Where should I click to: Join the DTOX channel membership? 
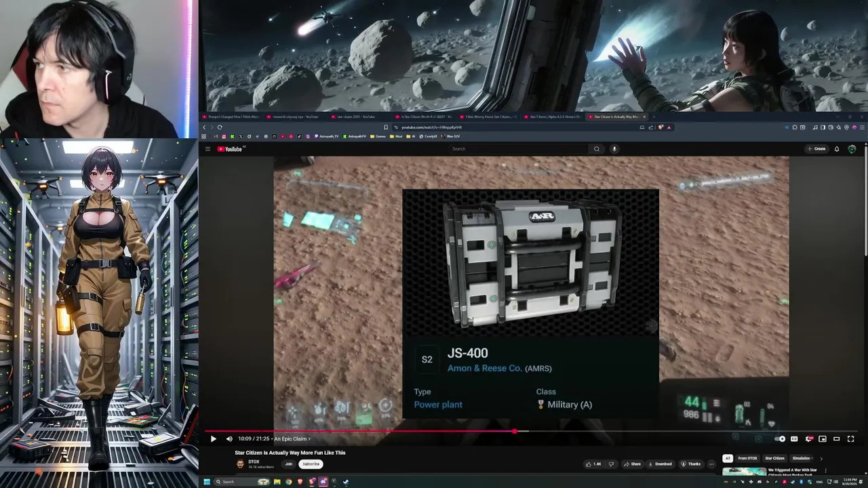(289, 464)
